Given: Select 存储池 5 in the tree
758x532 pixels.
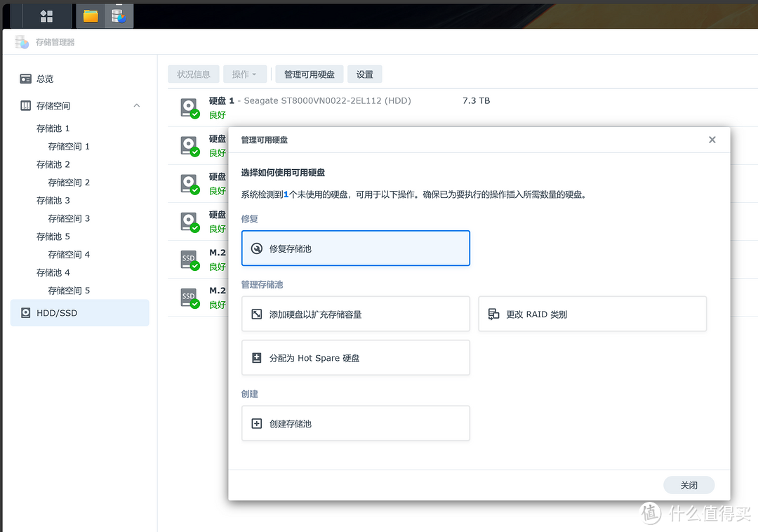Looking at the screenshot, I should click(53, 237).
